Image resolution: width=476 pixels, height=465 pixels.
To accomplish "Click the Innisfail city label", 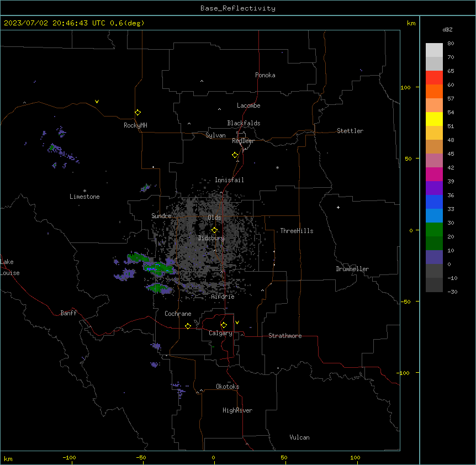I will click(229, 180).
